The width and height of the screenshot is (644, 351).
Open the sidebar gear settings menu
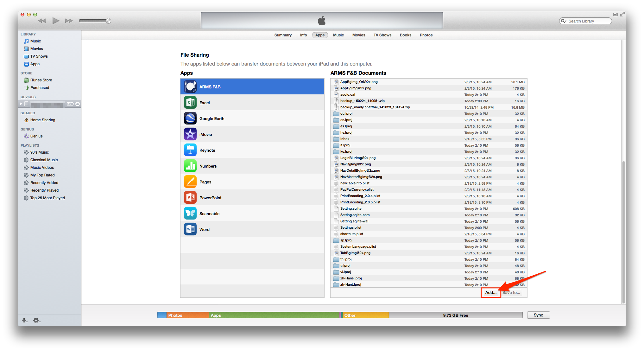point(36,320)
